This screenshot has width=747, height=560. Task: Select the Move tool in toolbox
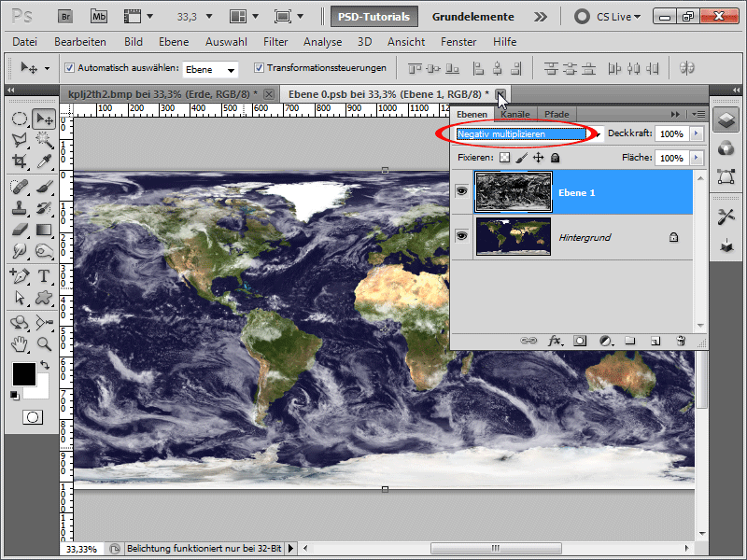point(44,119)
